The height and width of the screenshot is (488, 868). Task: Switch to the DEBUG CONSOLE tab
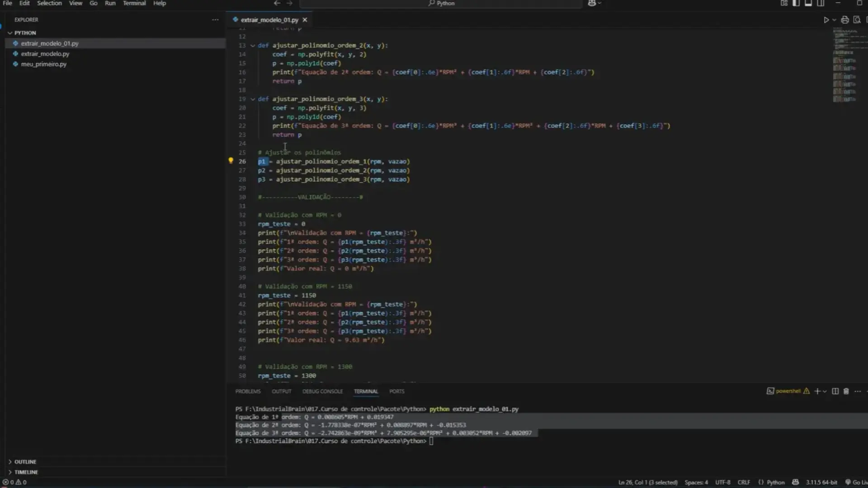[x=322, y=391]
